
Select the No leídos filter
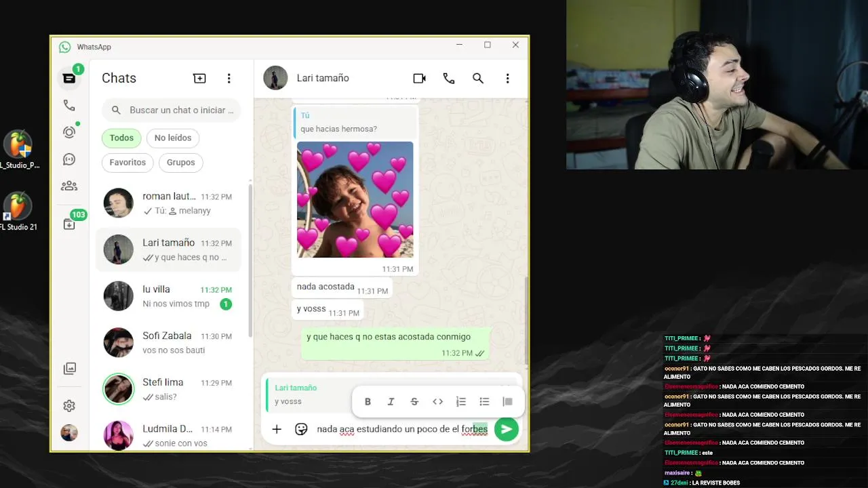coord(173,138)
